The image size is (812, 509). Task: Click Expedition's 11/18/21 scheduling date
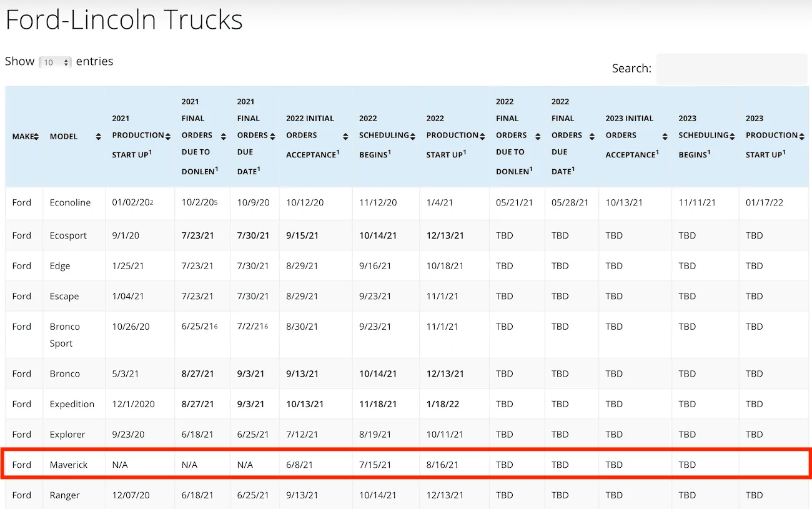[x=378, y=404]
